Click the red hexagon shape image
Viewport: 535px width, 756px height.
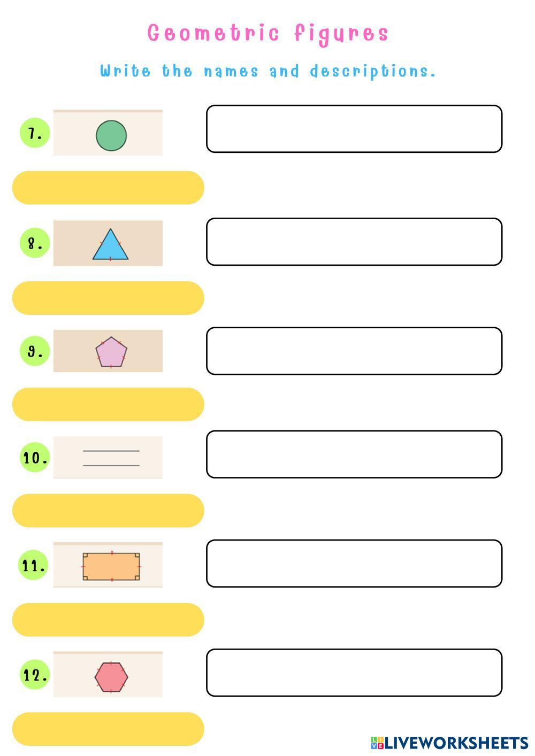point(111,677)
